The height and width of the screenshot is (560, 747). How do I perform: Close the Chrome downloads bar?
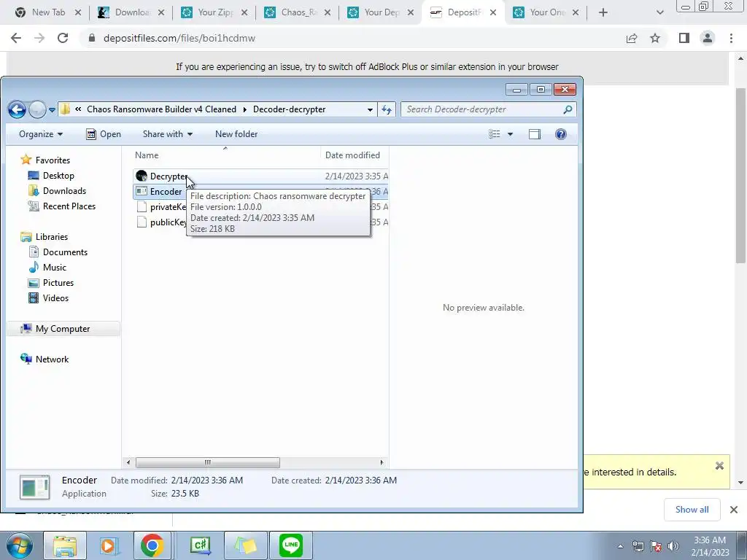click(x=734, y=510)
